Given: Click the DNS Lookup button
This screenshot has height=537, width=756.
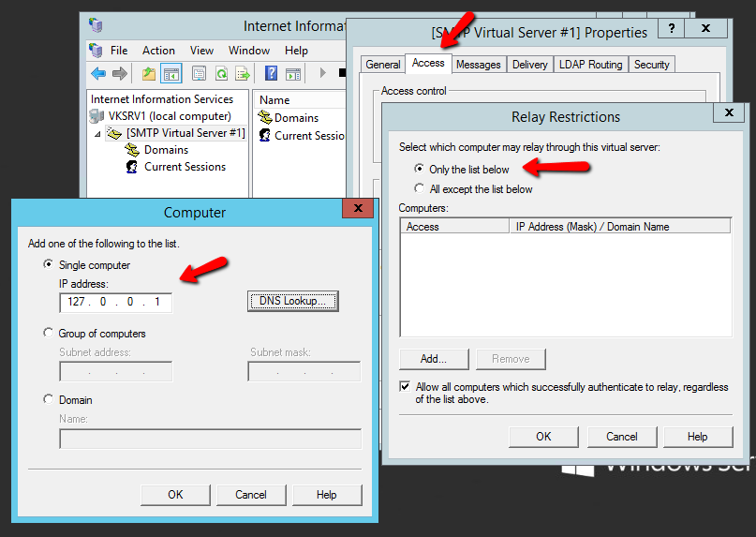Looking at the screenshot, I should click(292, 301).
